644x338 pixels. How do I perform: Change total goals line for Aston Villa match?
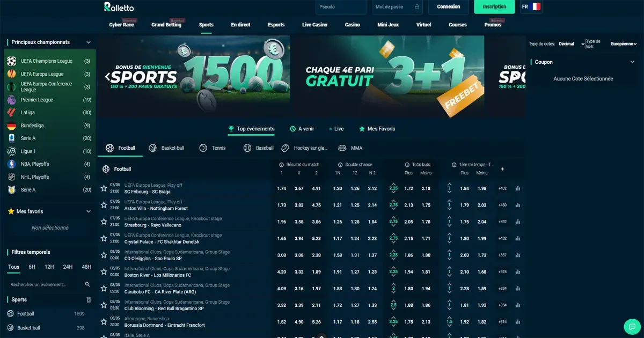pos(393,205)
